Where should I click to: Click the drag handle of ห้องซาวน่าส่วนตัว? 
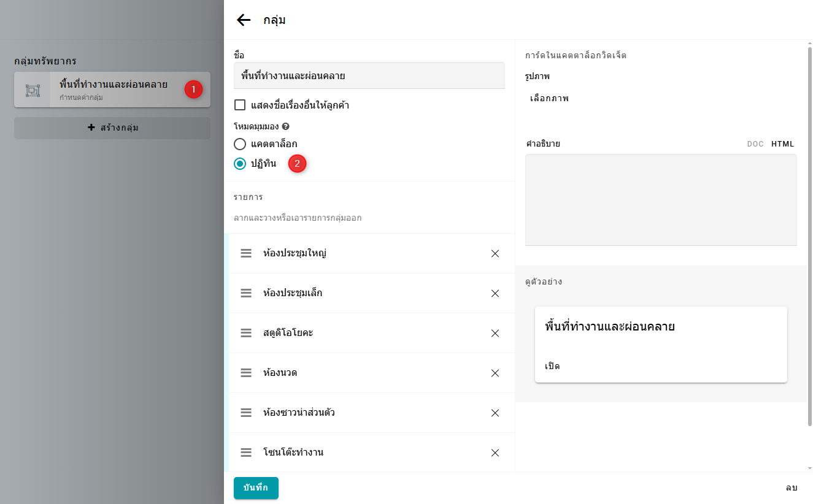(x=246, y=413)
